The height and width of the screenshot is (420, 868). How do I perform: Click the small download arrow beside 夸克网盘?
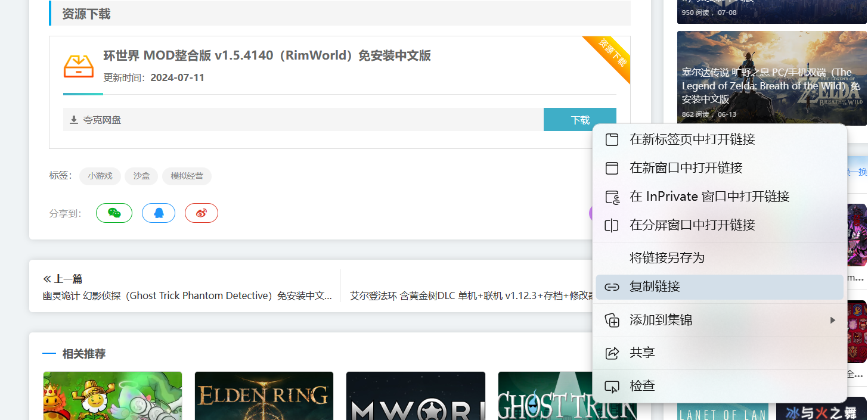coord(74,120)
